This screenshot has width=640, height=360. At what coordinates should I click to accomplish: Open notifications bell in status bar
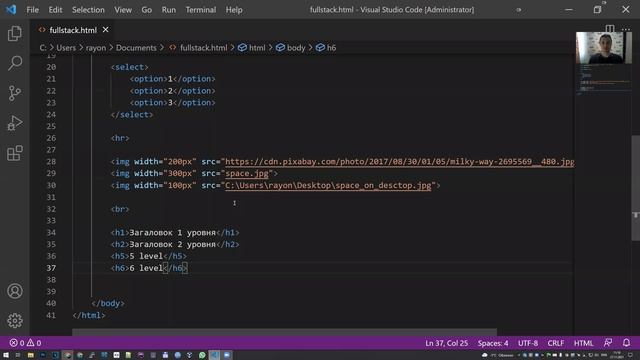[626, 343]
